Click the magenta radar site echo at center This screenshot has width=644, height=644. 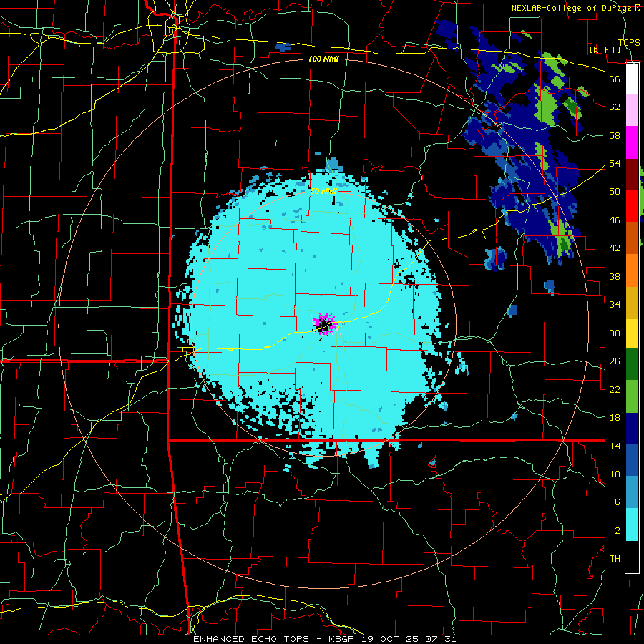tap(325, 324)
